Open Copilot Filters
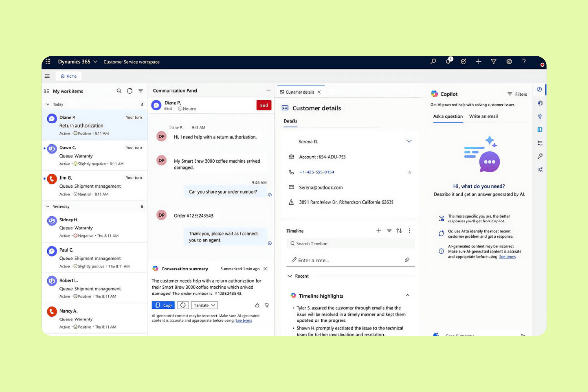The width and height of the screenshot is (588, 392). coord(517,94)
